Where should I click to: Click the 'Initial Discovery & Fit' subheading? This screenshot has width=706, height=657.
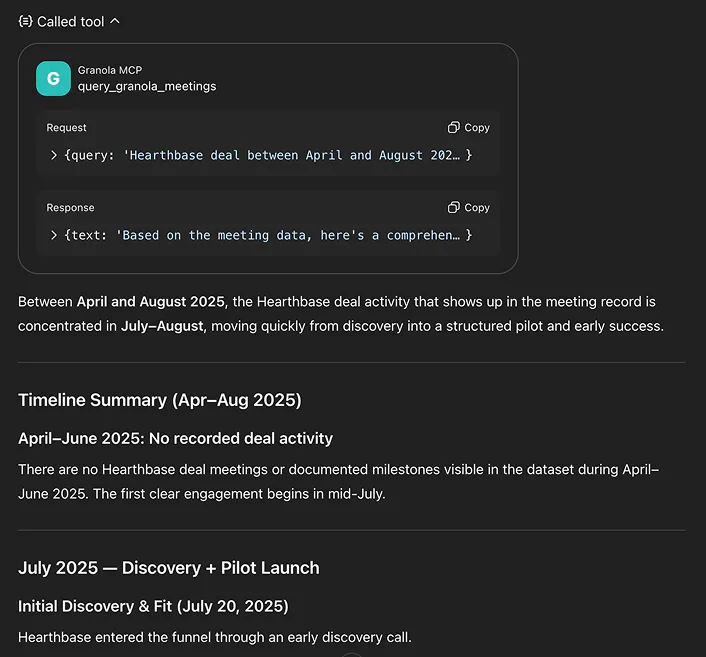point(153,606)
